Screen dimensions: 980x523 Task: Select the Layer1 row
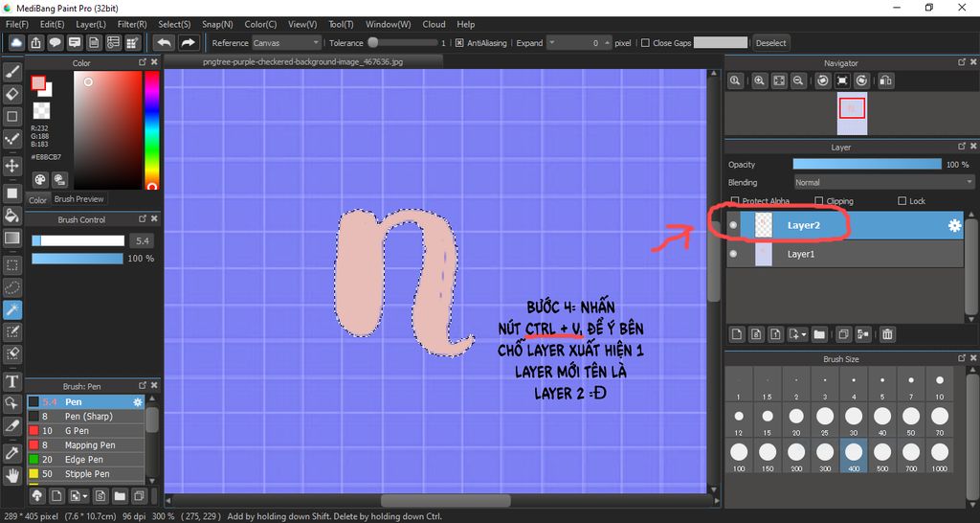coord(844,254)
